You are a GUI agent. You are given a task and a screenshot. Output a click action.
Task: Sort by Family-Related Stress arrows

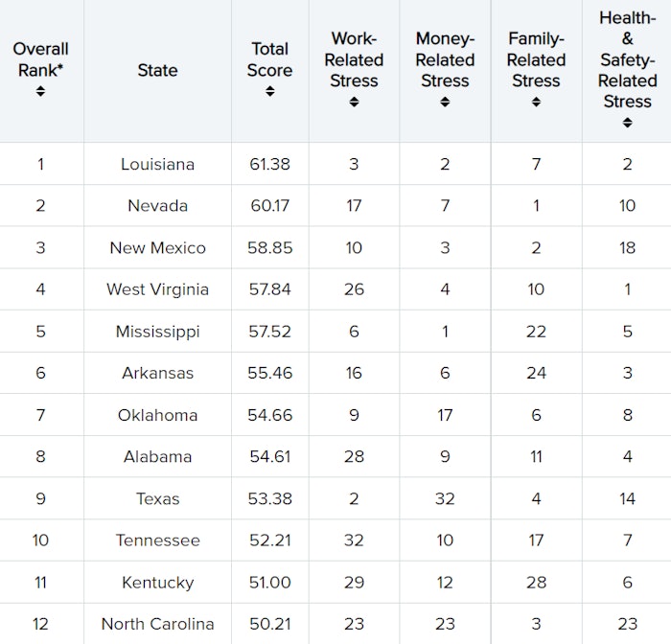(x=536, y=103)
